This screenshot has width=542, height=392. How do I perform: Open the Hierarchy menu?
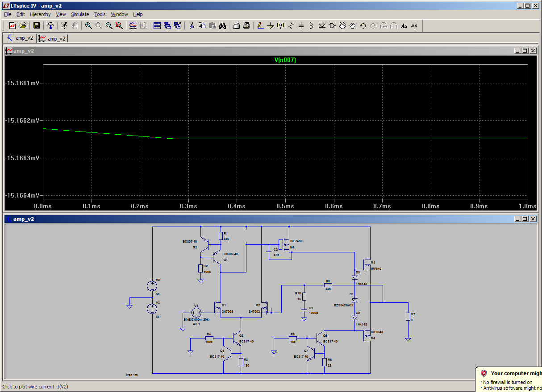coord(40,14)
